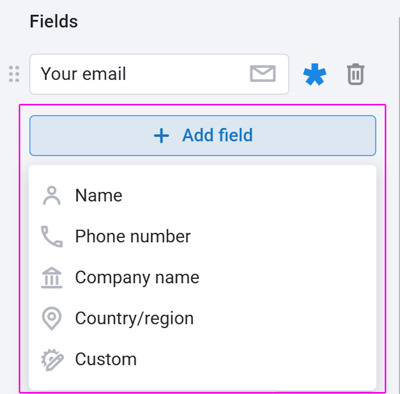Click into the Your email field
This screenshot has height=394, width=400.
pyautogui.click(x=159, y=74)
